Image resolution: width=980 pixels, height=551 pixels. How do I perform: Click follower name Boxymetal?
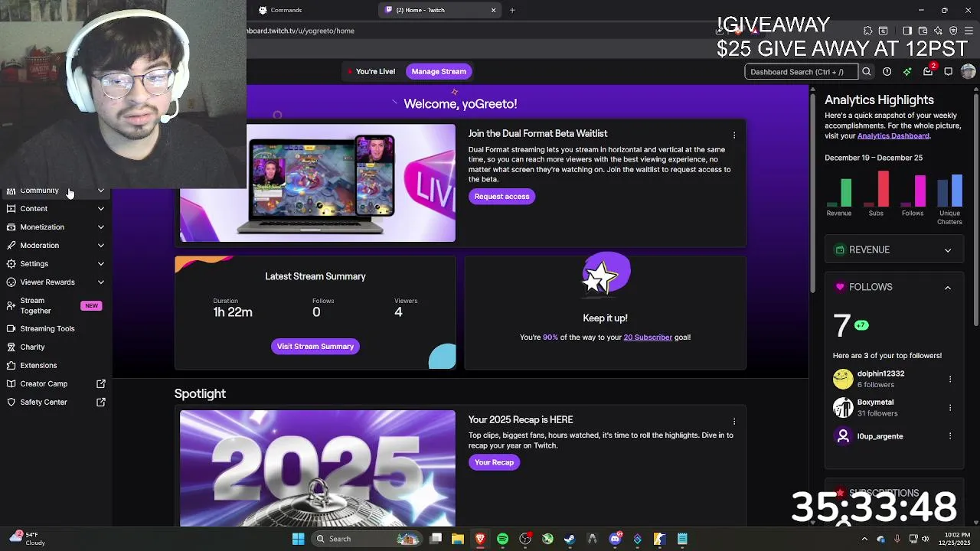tap(875, 402)
